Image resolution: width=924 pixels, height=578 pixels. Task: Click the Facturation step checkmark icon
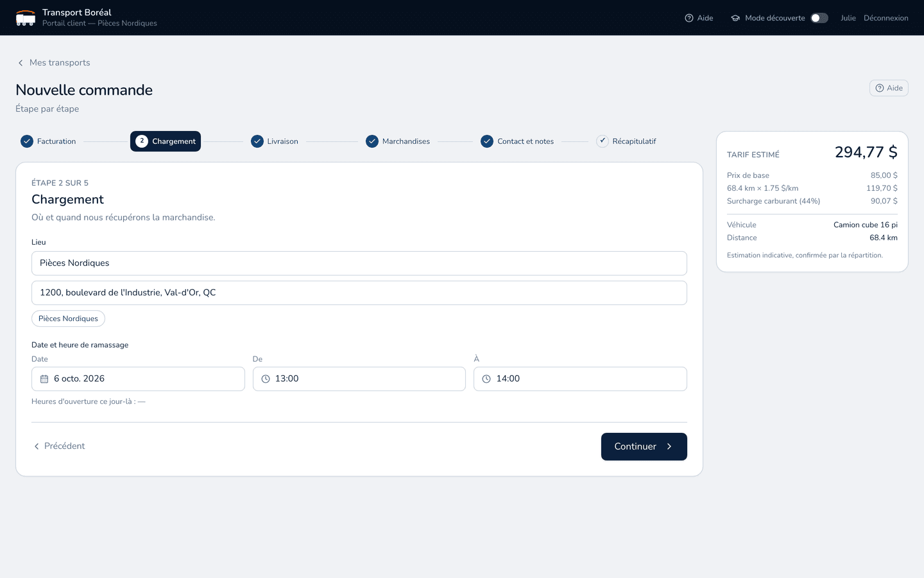[x=27, y=141]
